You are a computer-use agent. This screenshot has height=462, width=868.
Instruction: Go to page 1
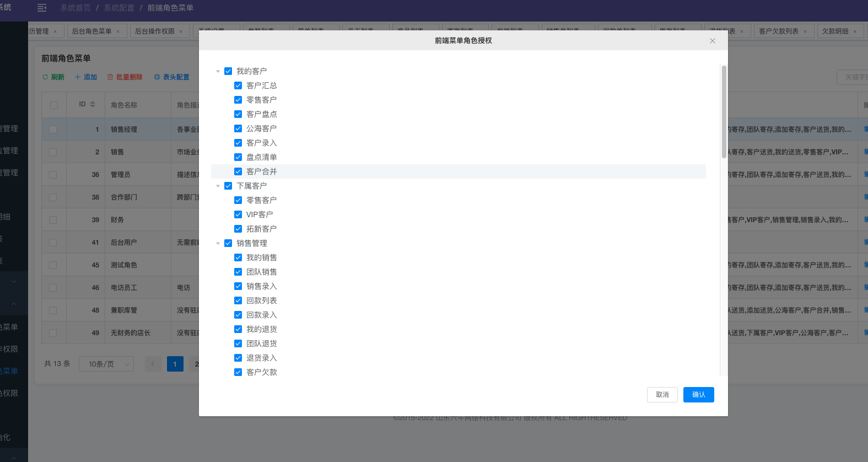pos(175,364)
